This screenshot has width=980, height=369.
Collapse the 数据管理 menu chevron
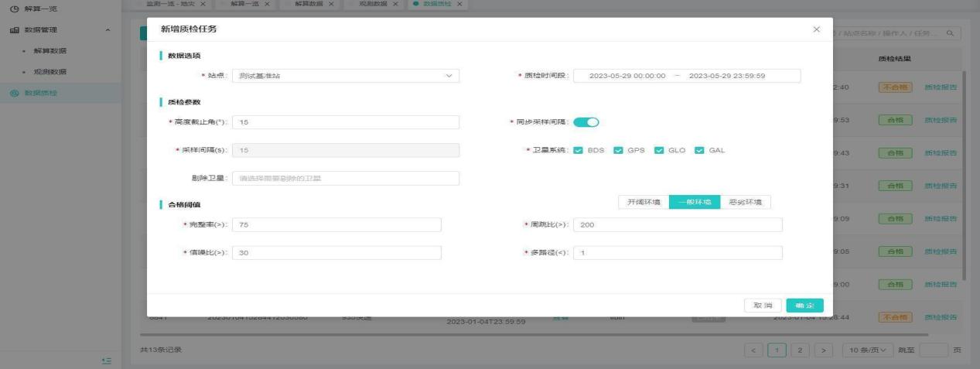[107, 30]
